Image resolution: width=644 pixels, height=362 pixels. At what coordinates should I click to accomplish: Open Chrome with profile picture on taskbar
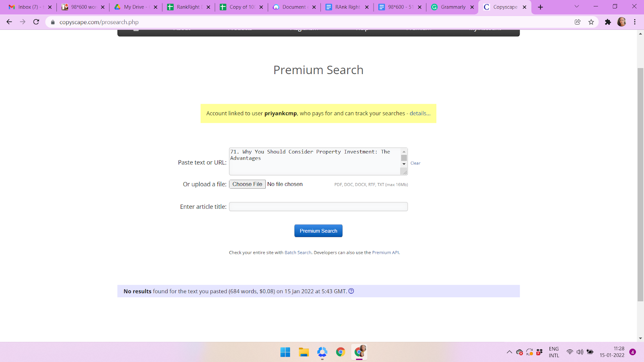(x=359, y=352)
